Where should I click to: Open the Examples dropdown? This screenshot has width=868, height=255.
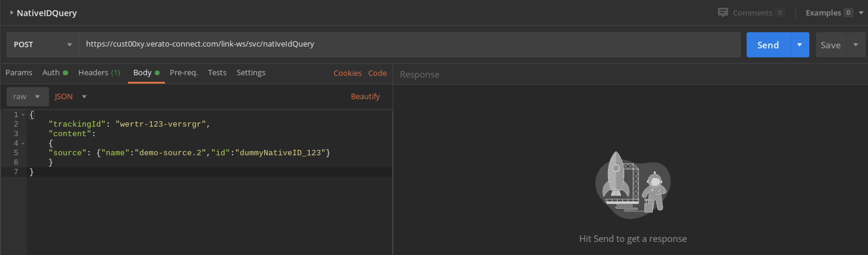(x=861, y=13)
